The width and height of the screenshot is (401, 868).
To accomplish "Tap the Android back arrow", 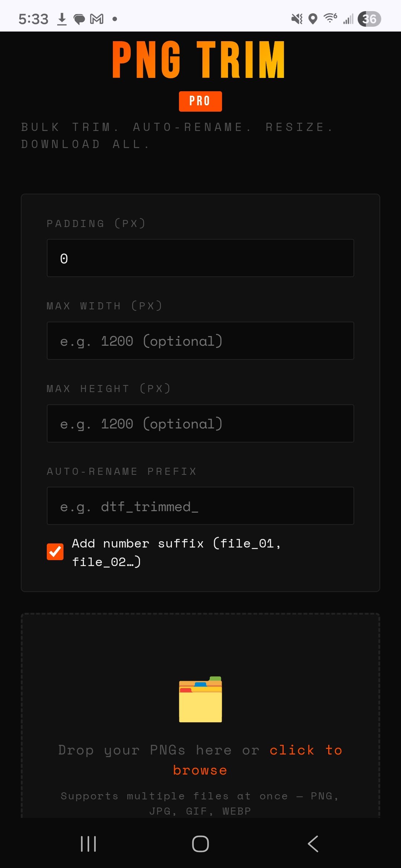I will pyautogui.click(x=313, y=844).
